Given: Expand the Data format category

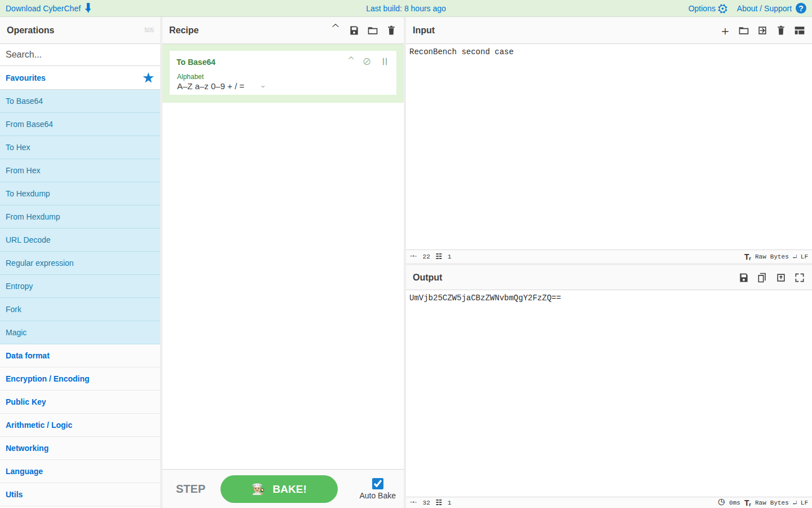Looking at the screenshot, I should [80, 356].
